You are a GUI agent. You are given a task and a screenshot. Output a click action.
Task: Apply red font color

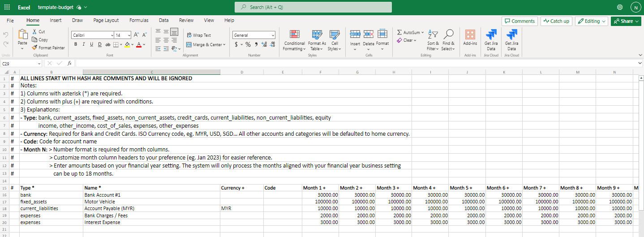[138, 44]
